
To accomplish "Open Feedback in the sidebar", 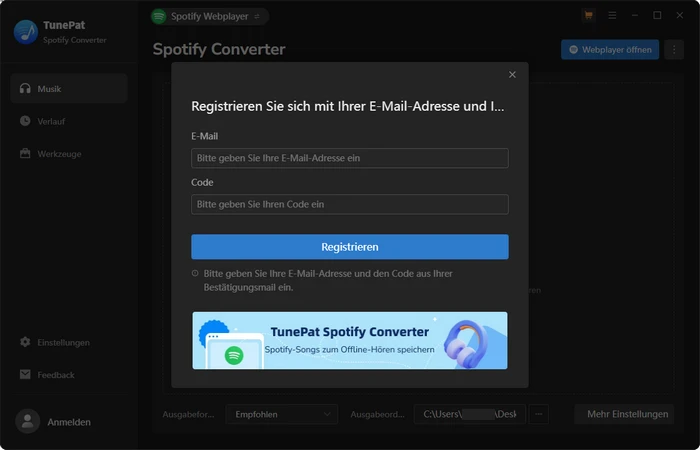I will 69,375.
